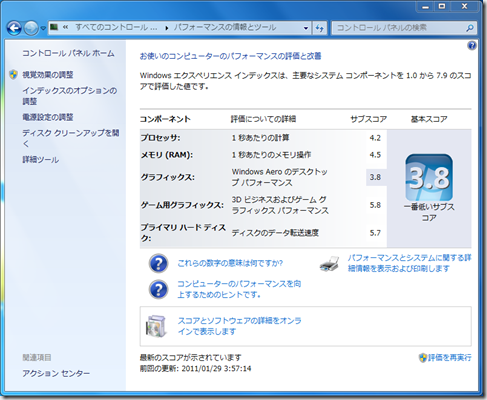Expand the arrow after すべてのコントロール breadcrumb
This screenshot has height=400, width=487.
coord(166,28)
